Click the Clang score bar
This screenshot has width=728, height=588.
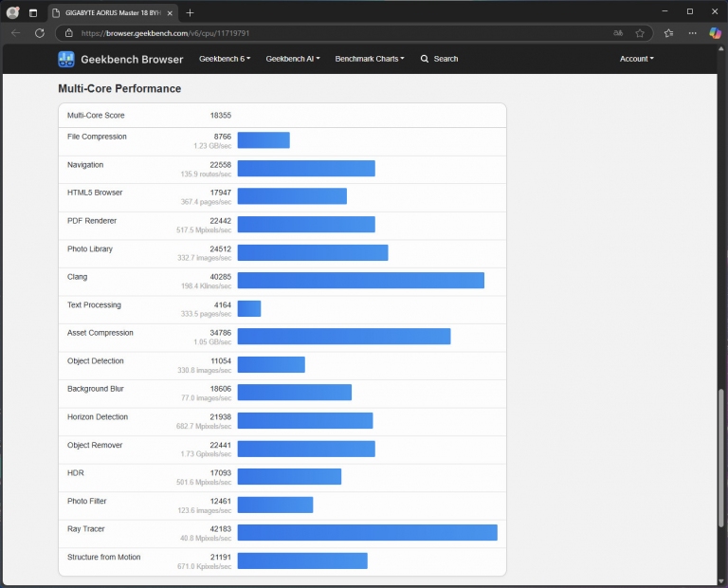[x=361, y=281]
